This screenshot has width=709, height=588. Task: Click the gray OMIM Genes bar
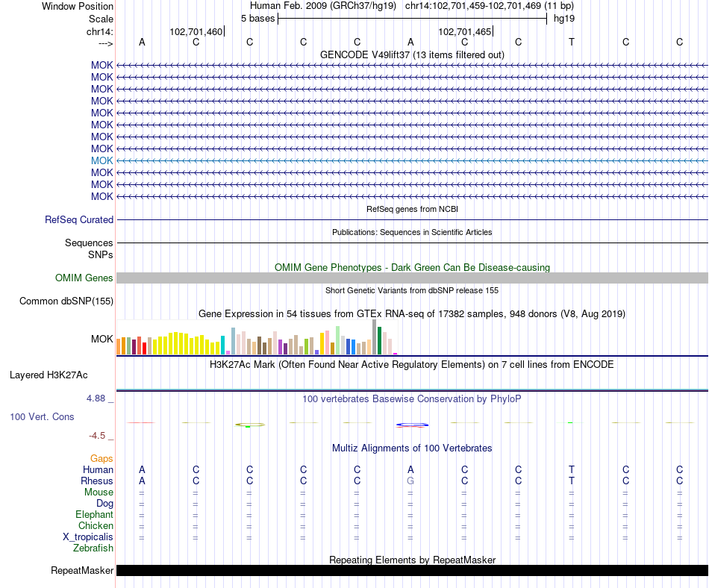[x=412, y=278]
